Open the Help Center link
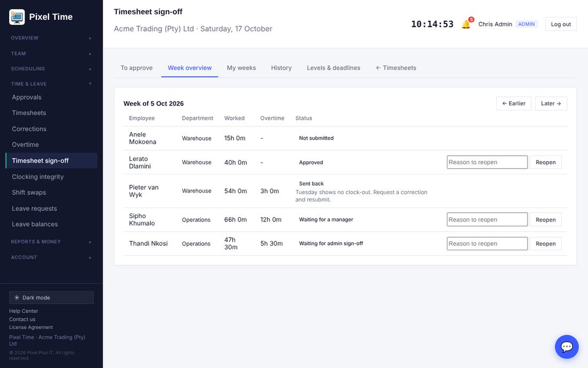This screenshot has height=368, width=588. tap(24, 311)
